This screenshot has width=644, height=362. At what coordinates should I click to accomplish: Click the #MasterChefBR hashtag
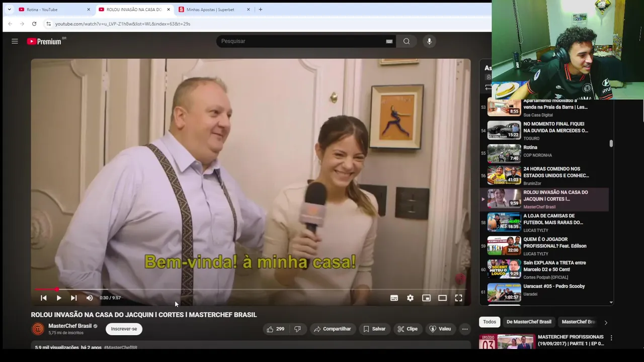[121, 347]
